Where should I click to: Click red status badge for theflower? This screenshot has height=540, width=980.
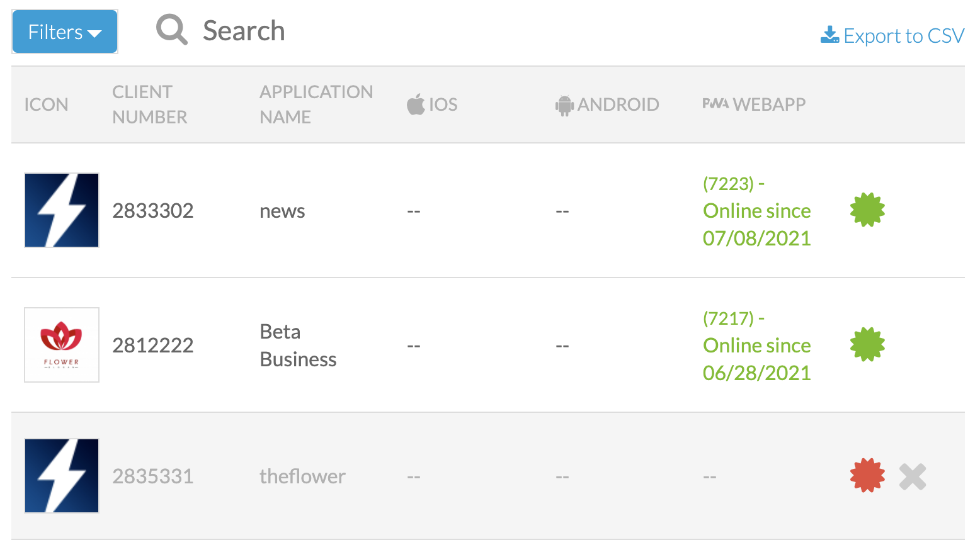[x=867, y=476]
